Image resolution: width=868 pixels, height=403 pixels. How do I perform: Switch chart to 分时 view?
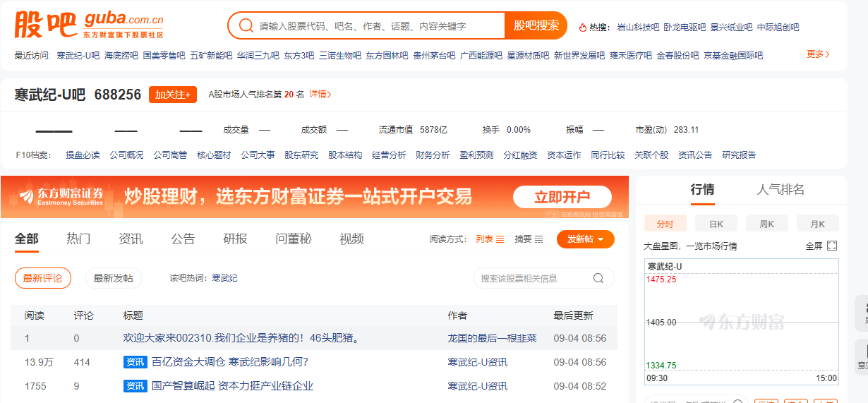click(665, 224)
